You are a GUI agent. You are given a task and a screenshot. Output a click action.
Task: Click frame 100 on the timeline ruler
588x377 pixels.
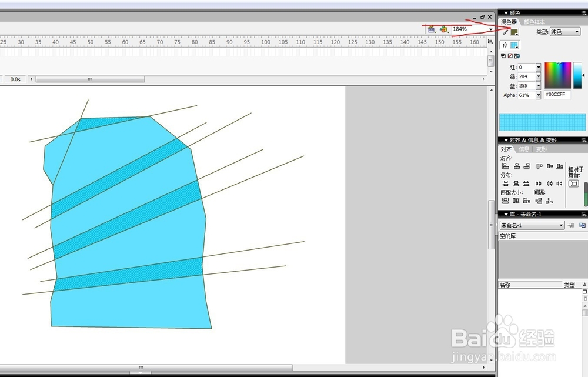(x=266, y=42)
